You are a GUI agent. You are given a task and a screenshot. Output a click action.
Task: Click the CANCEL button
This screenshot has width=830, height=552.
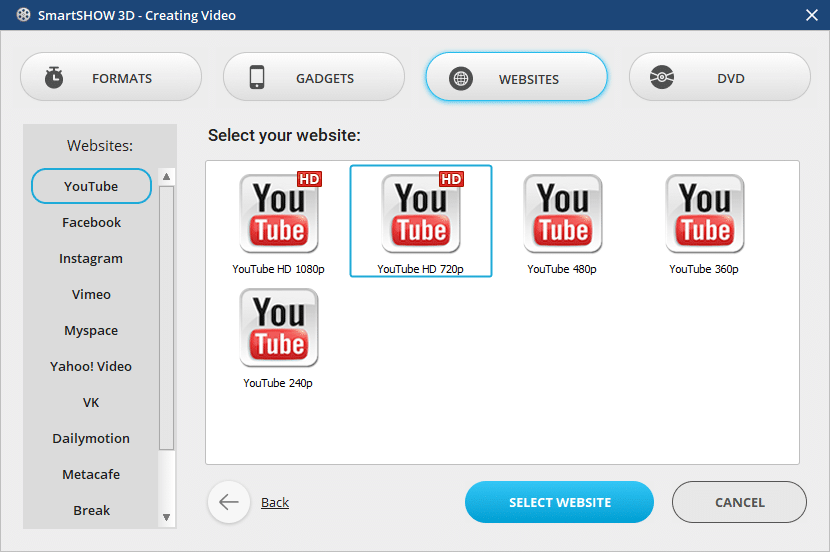point(739,502)
